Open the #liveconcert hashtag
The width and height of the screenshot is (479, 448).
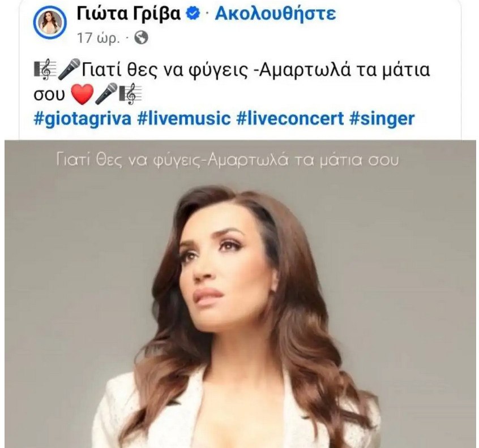click(x=290, y=118)
